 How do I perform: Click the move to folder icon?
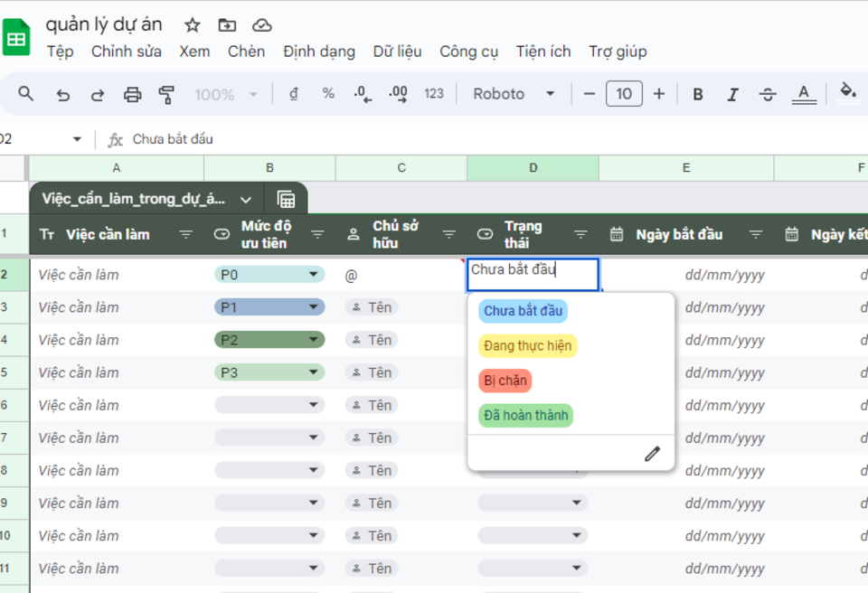pos(227,25)
